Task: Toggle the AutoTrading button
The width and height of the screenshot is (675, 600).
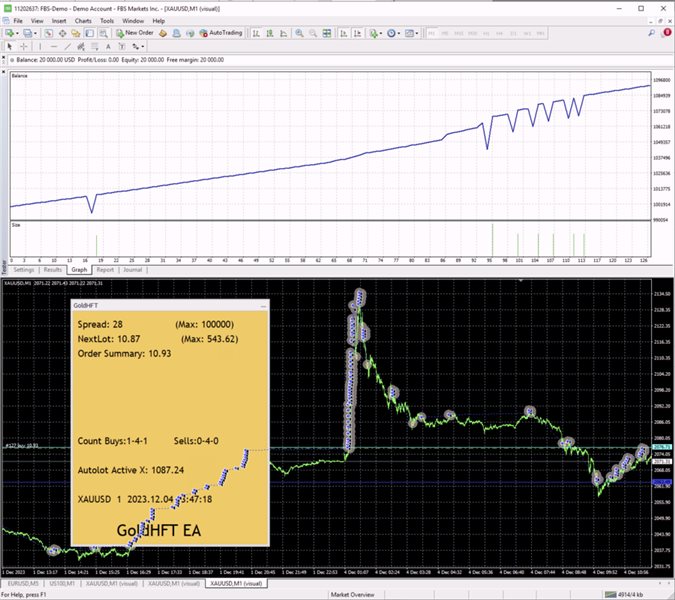Action: click(221, 33)
